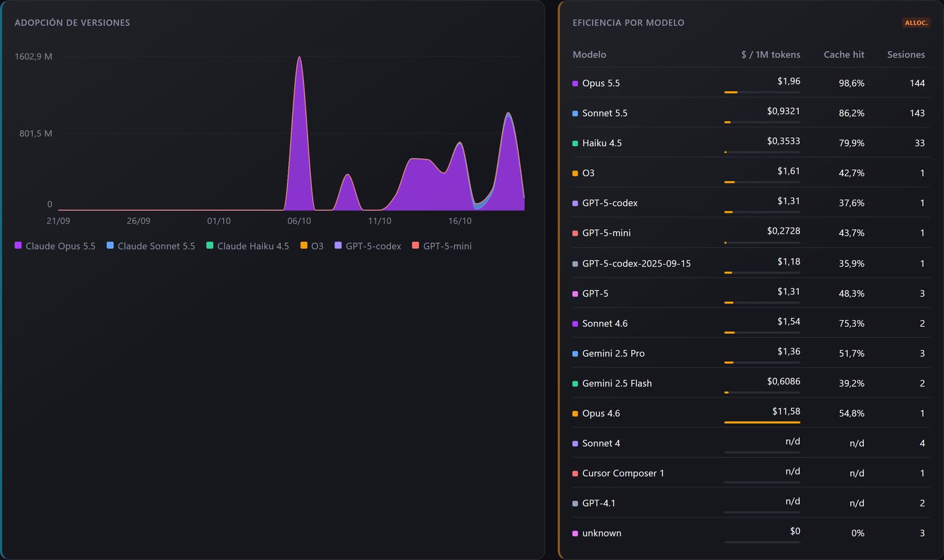
Task: Click the 1602,9 M axis label
Action: tap(33, 57)
